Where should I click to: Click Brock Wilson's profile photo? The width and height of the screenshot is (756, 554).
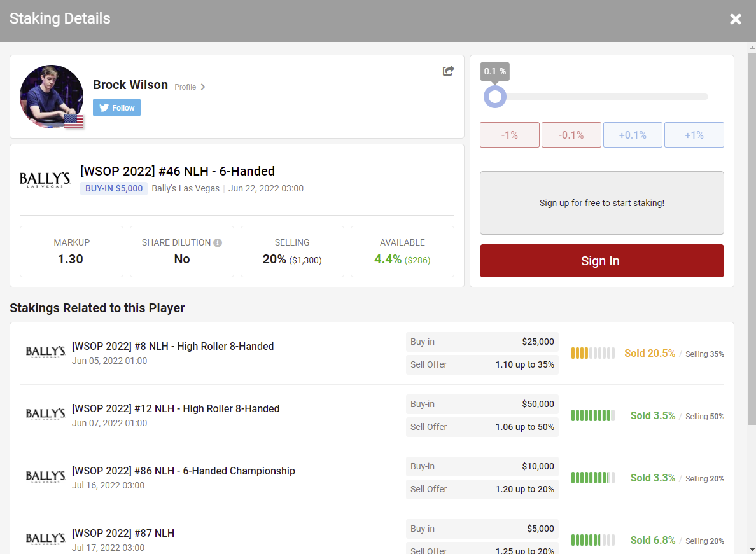tap(52, 97)
